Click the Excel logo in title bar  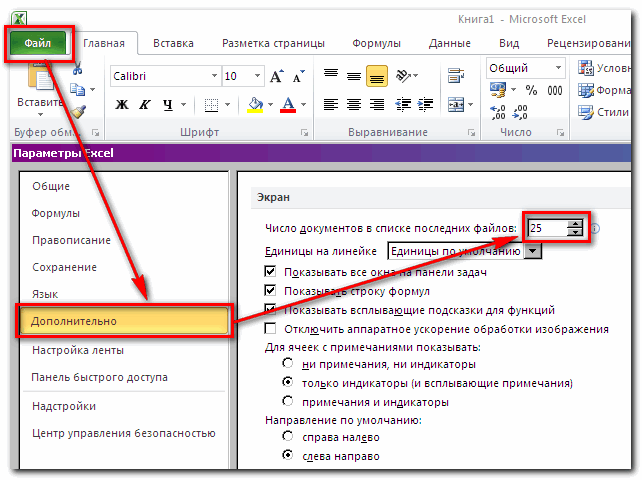19,18
